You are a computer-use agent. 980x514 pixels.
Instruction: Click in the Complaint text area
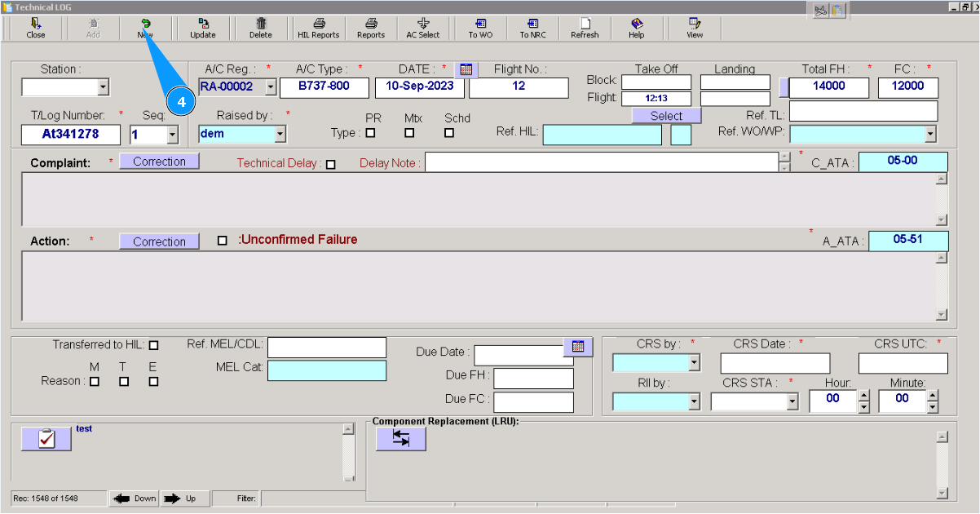[x=479, y=199]
